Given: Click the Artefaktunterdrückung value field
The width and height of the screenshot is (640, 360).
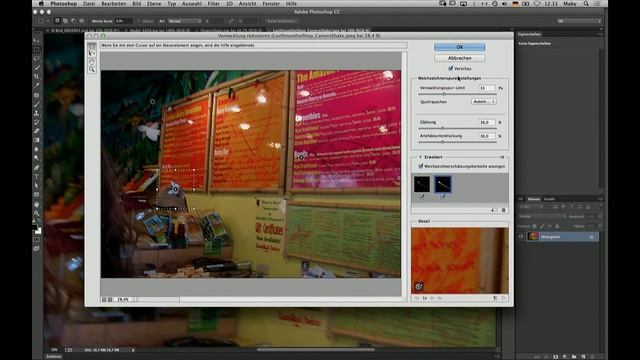Looking at the screenshot, I should tap(487, 136).
